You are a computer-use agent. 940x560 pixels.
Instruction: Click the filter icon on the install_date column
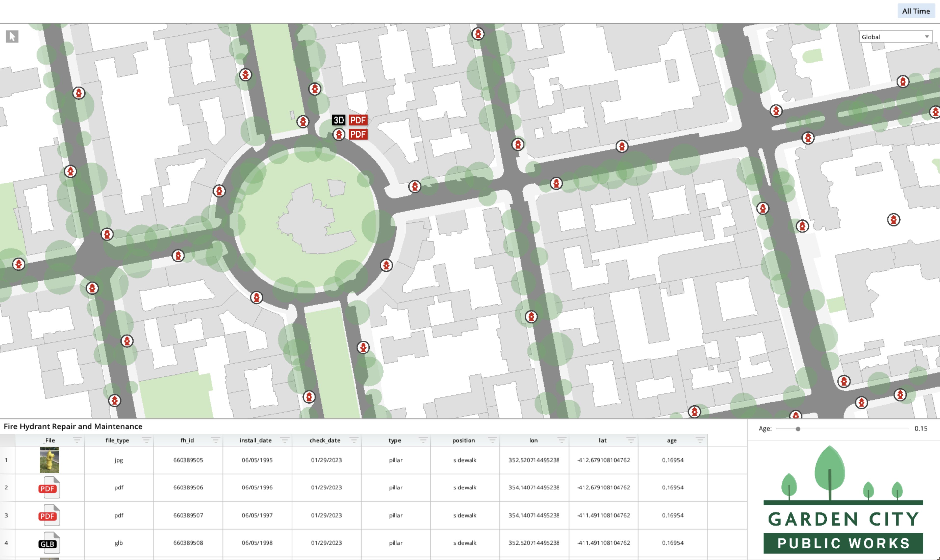point(285,440)
